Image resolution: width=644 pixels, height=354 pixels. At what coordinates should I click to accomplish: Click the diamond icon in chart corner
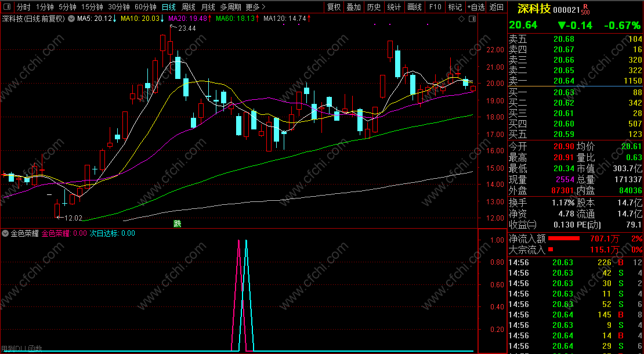tap(462, 19)
